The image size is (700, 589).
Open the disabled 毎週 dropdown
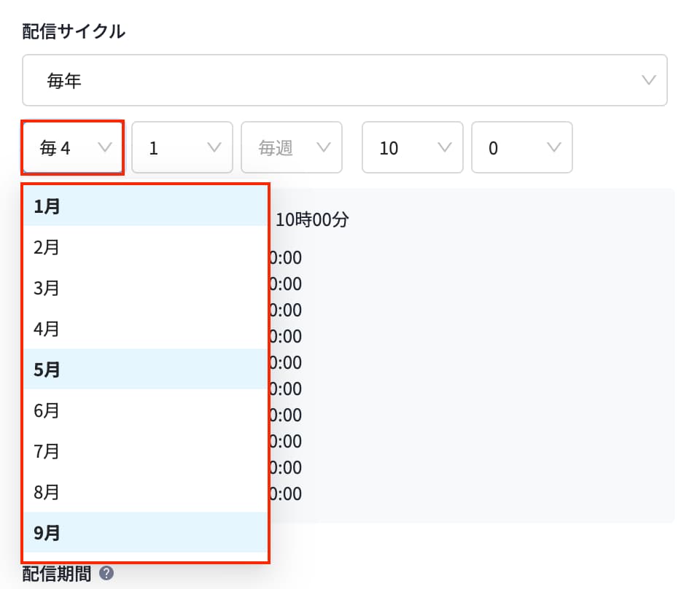[291, 148]
